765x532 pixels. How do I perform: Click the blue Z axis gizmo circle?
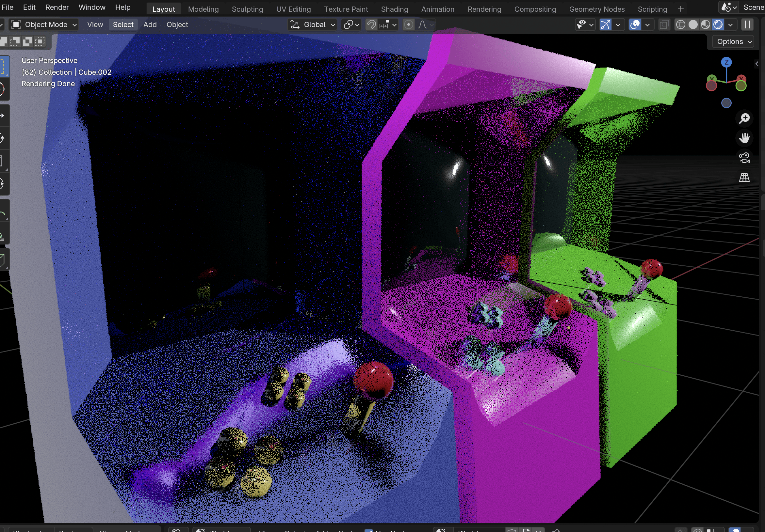pos(726,62)
